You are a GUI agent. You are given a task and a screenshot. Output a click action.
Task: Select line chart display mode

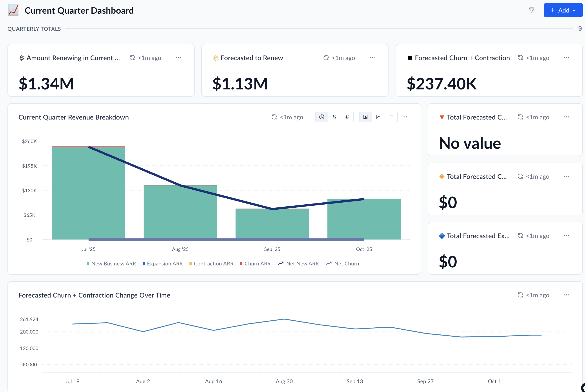point(378,117)
